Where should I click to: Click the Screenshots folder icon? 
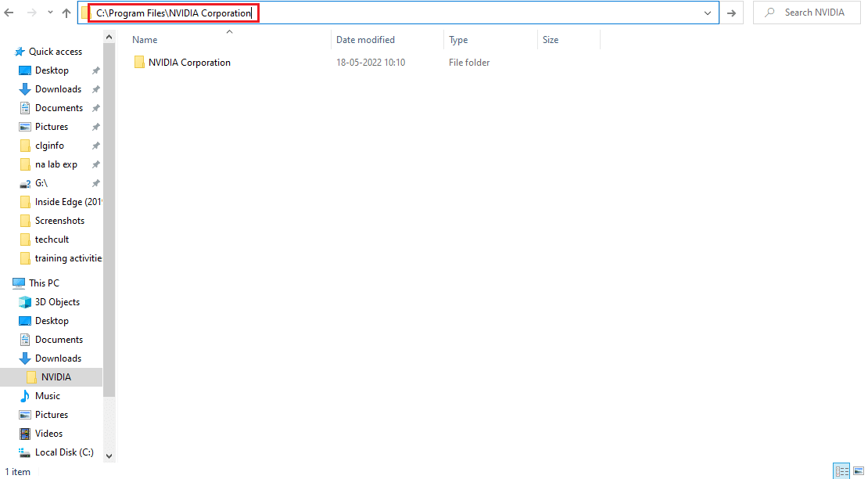coord(25,221)
